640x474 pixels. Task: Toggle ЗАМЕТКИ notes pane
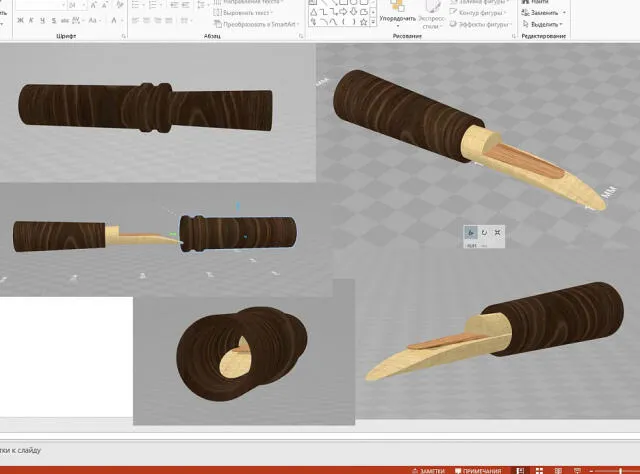tap(428, 471)
